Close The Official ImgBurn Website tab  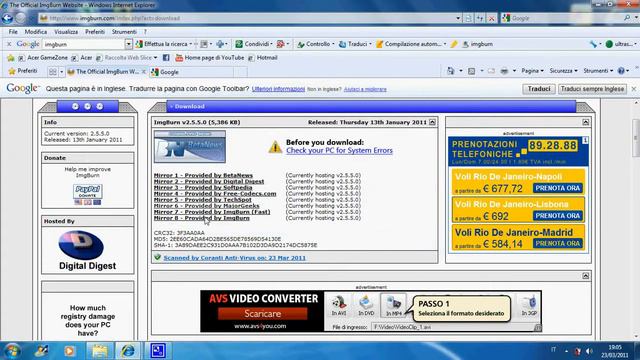[x=143, y=72]
